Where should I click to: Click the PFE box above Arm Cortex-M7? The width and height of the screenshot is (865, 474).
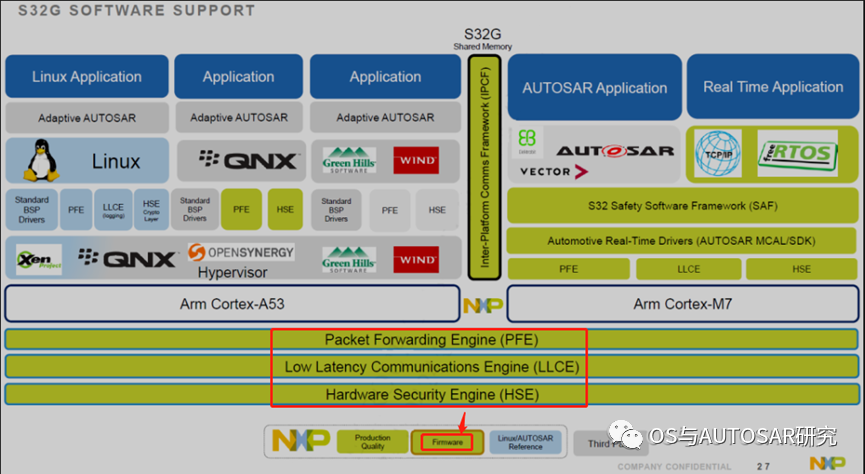point(568,269)
